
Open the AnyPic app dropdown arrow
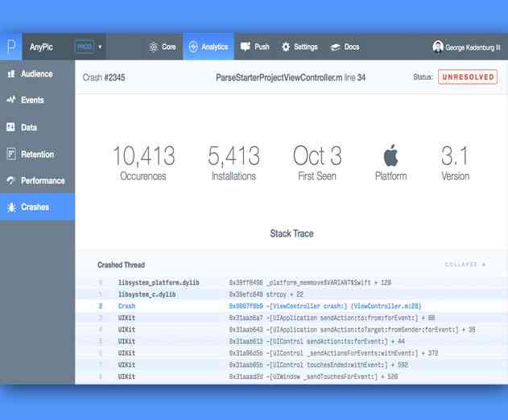[100, 47]
